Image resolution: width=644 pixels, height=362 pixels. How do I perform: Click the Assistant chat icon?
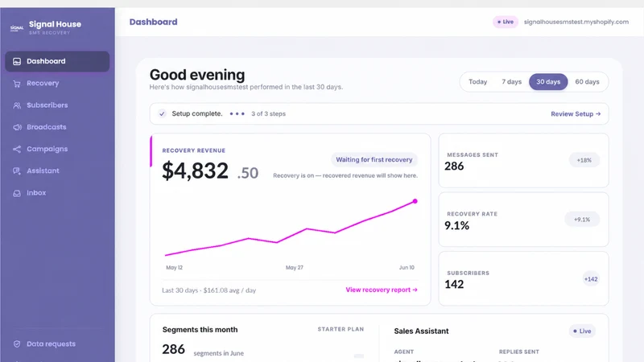point(17,171)
